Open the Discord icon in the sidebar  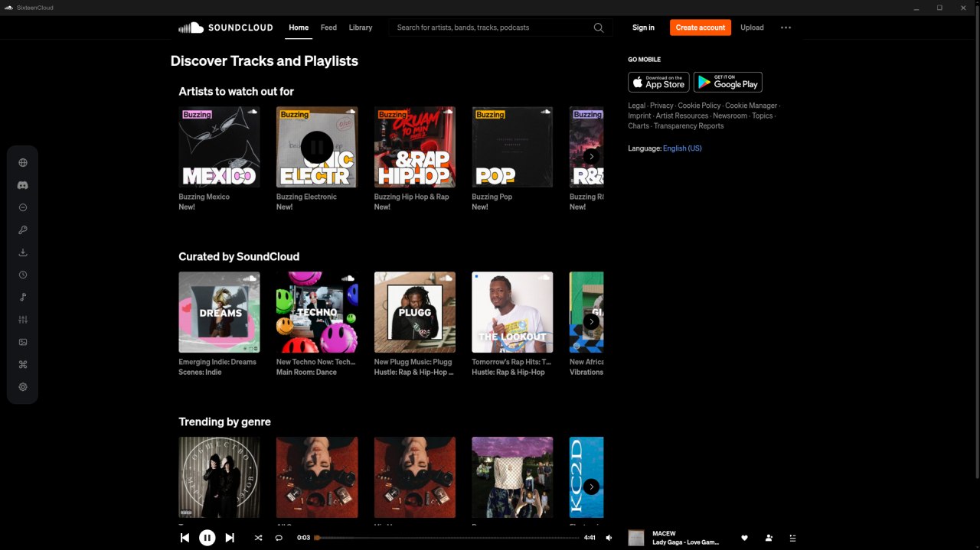tap(23, 185)
